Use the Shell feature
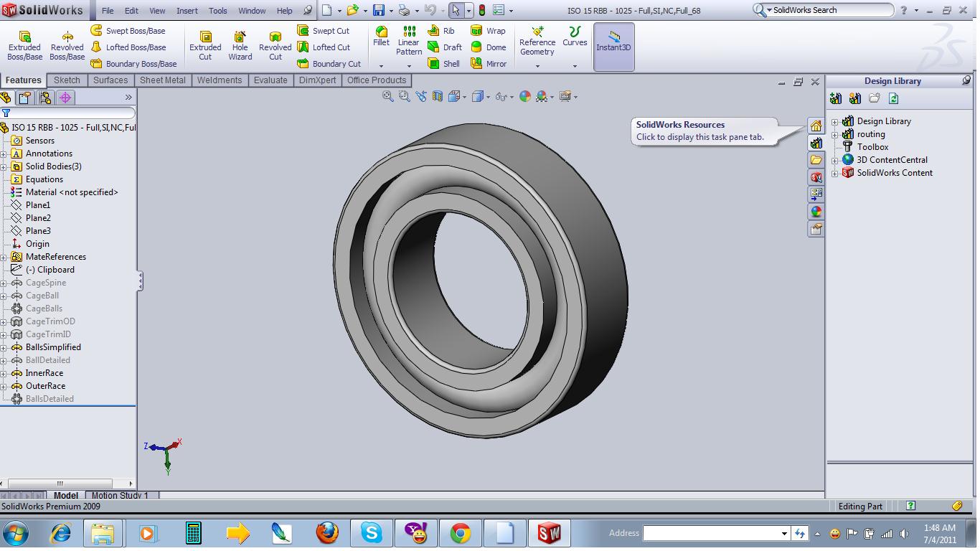 (x=444, y=64)
